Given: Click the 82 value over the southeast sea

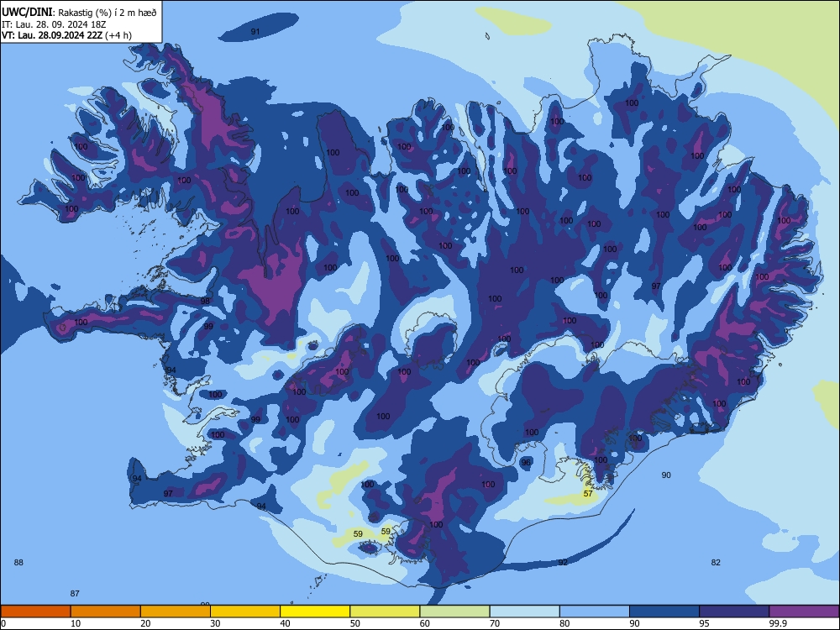Looking at the screenshot, I should pyautogui.click(x=716, y=563).
